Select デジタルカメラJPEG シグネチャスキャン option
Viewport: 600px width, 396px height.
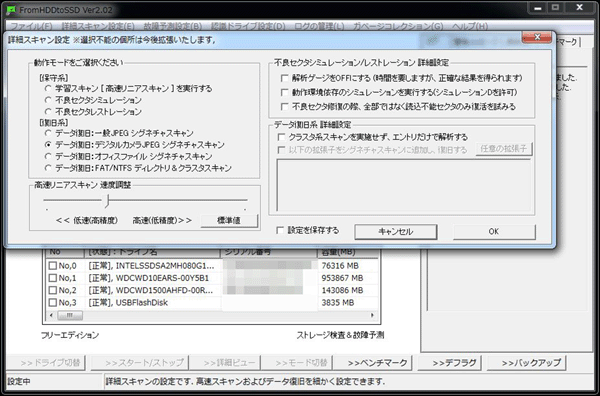[x=48, y=145]
